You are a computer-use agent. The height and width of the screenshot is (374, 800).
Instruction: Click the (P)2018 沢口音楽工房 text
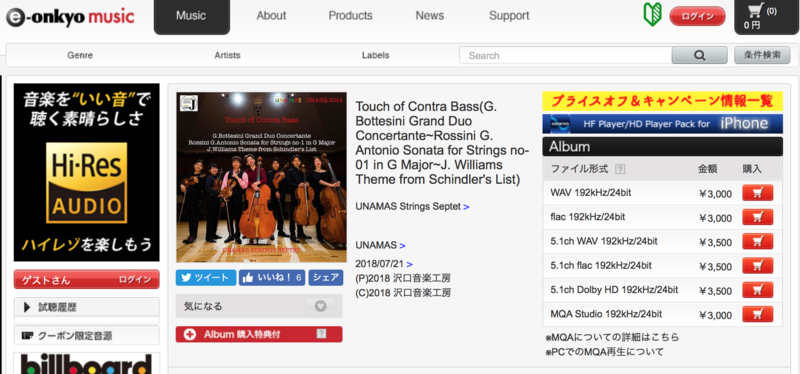coord(403,279)
